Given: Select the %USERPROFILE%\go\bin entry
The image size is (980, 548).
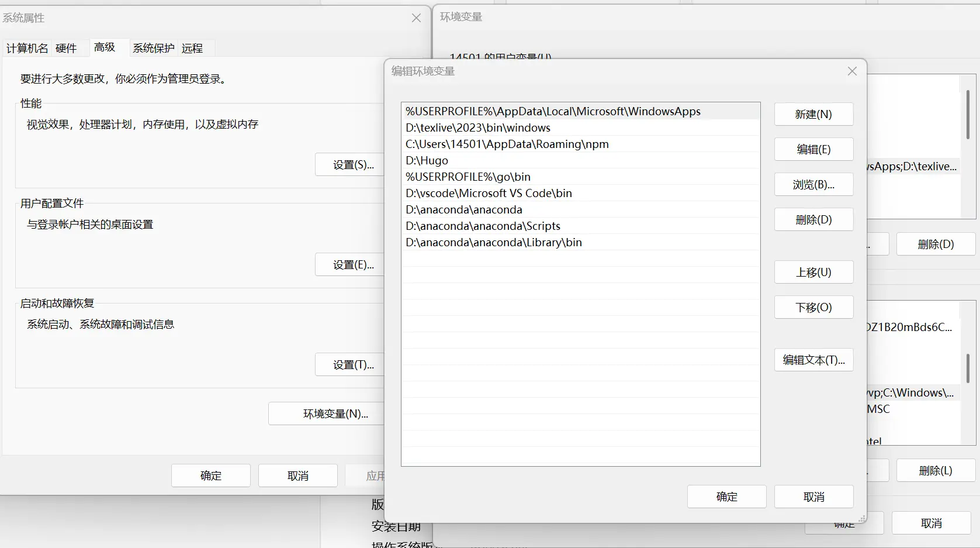Looking at the screenshot, I should [x=580, y=177].
